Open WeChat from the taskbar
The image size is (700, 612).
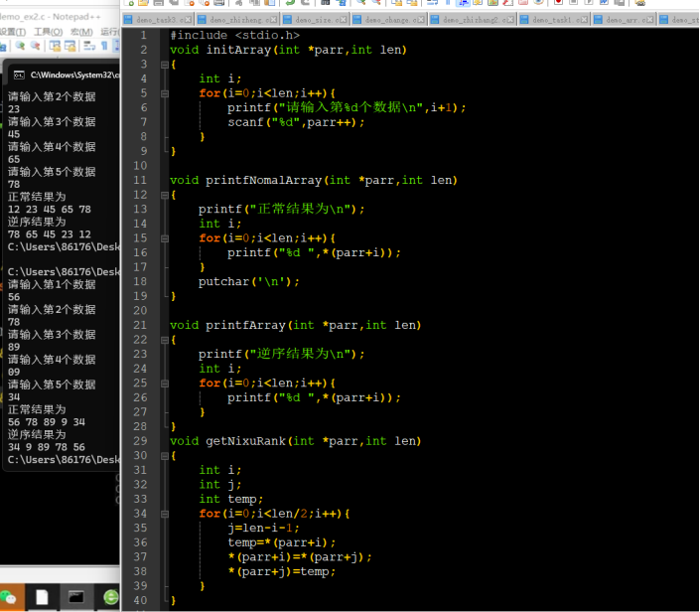(9, 597)
